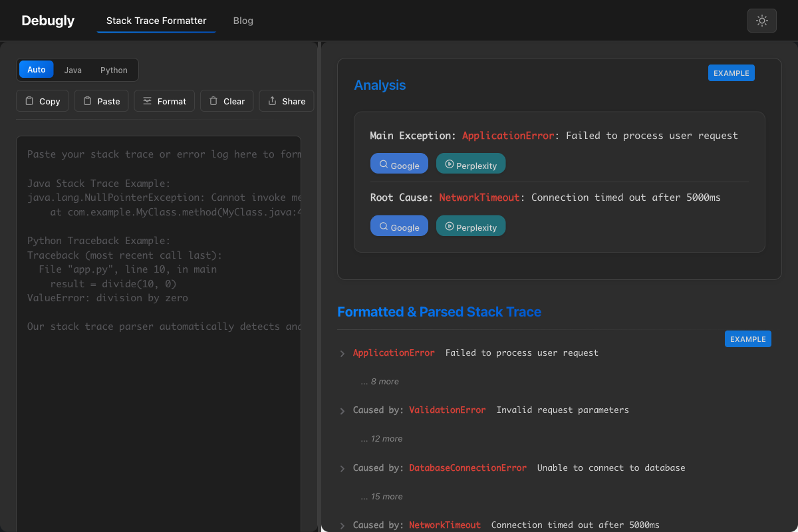Image resolution: width=798 pixels, height=532 pixels.
Task: Click EXAMPLE badge beside parsed stack trace
Action: [748, 339]
